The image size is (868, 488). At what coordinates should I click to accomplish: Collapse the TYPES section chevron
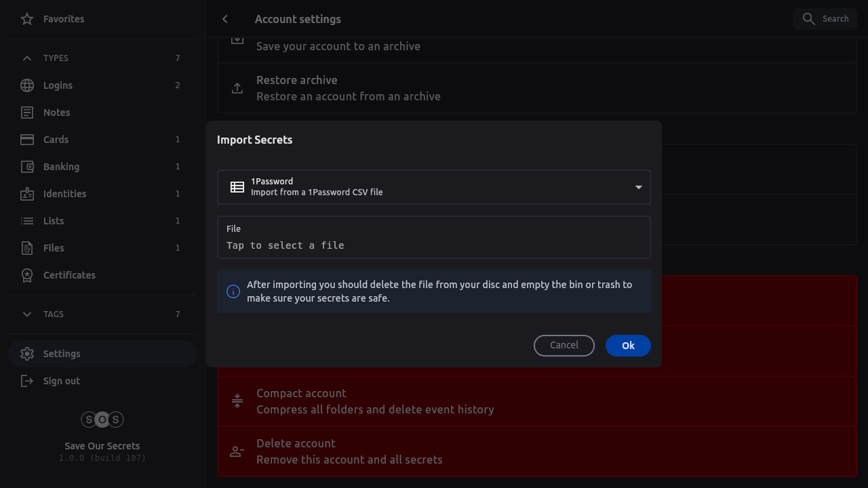(x=27, y=58)
